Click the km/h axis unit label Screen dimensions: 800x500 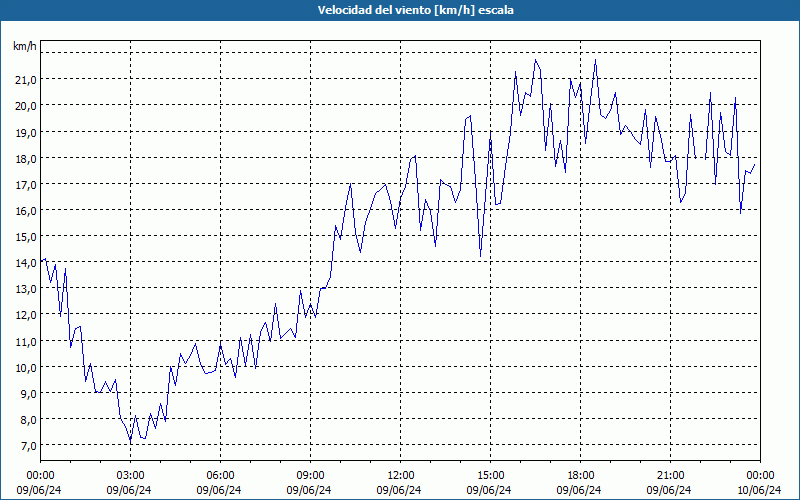pos(25,46)
